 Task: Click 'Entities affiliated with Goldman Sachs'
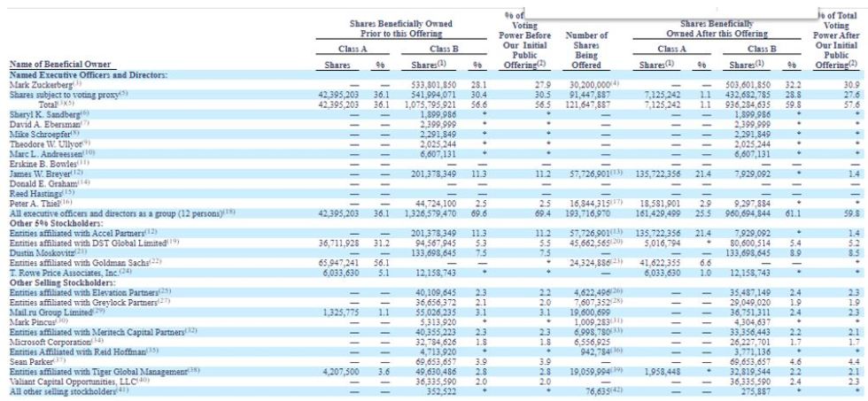pos(81,262)
